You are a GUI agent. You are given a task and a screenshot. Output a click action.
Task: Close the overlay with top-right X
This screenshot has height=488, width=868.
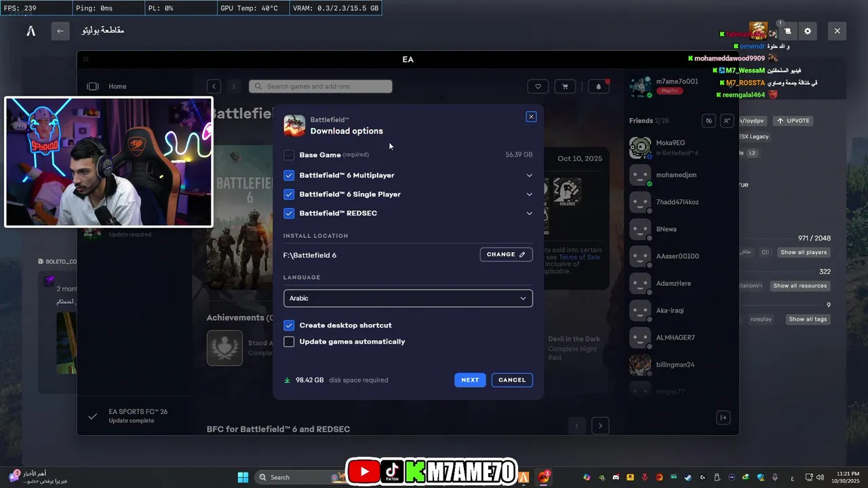[x=837, y=31]
